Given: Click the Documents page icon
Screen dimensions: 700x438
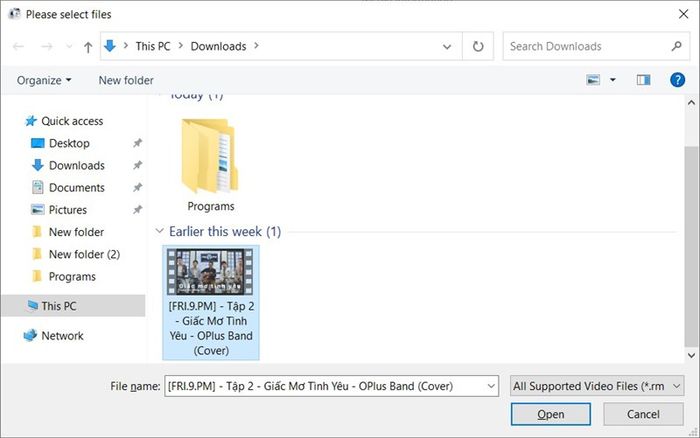Looking at the screenshot, I should coord(38,188).
